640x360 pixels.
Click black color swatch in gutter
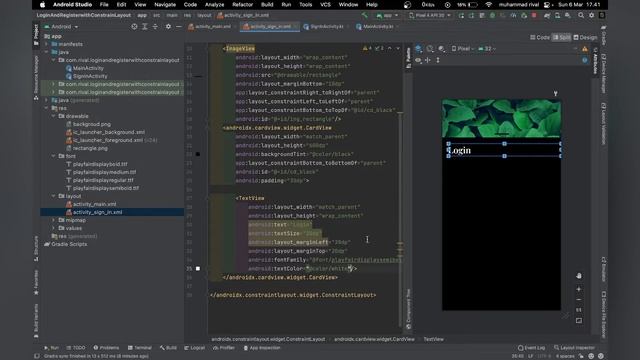(x=198, y=154)
